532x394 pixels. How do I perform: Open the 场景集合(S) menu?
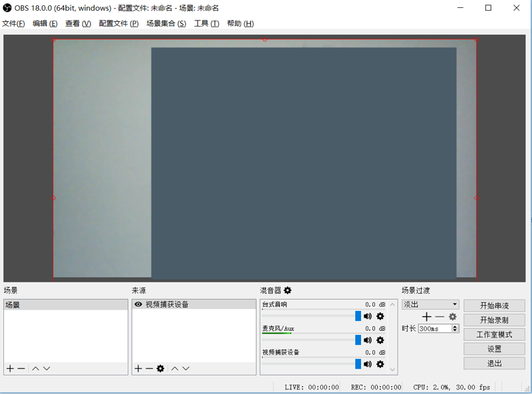(166, 23)
